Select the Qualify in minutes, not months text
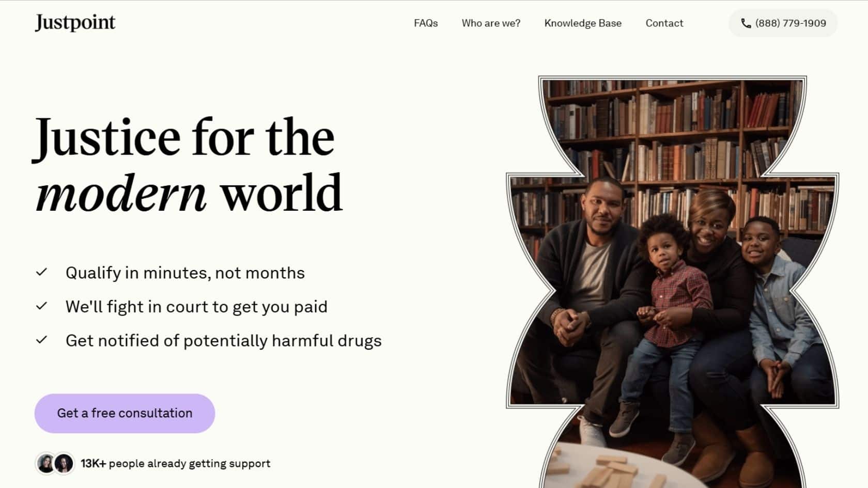 click(x=185, y=273)
